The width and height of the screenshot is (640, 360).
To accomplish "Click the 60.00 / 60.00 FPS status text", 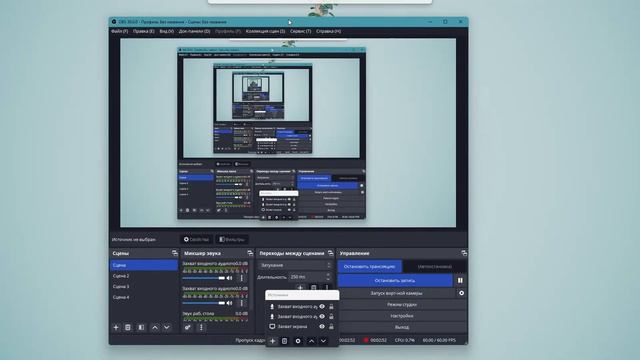I will pos(439,340).
